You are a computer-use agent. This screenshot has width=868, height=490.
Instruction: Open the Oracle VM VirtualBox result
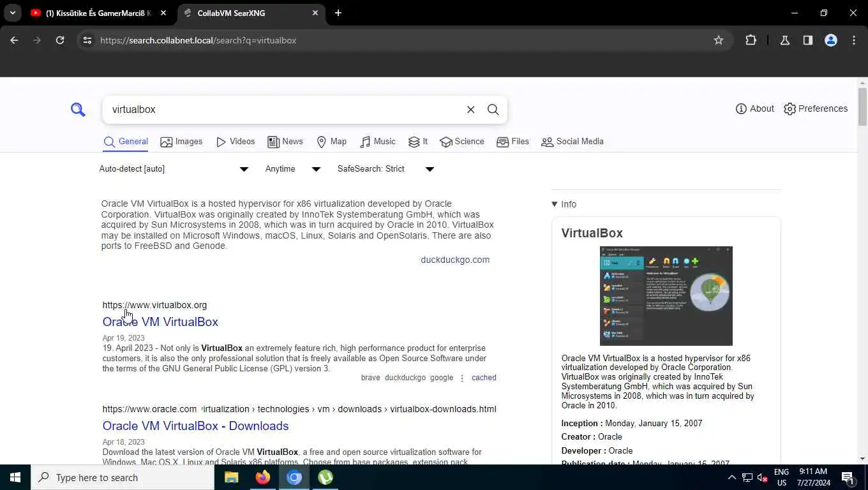click(160, 322)
